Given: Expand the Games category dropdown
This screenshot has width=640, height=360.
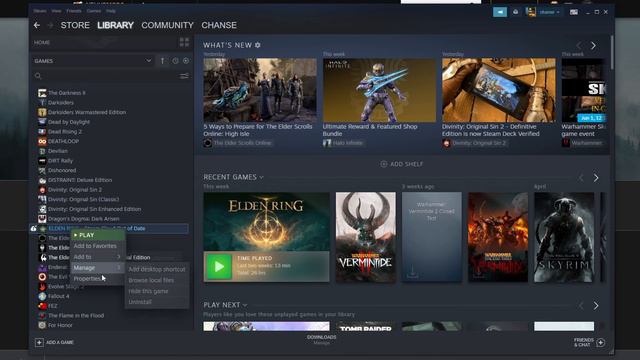Looking at the screenshot, I should click(x=149, y=61).
